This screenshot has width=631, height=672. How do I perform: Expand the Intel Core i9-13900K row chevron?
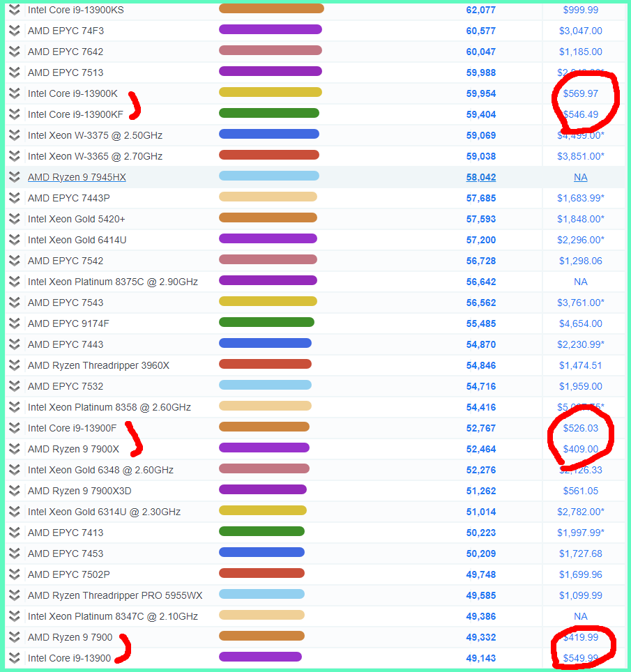(x=15, y=93)
